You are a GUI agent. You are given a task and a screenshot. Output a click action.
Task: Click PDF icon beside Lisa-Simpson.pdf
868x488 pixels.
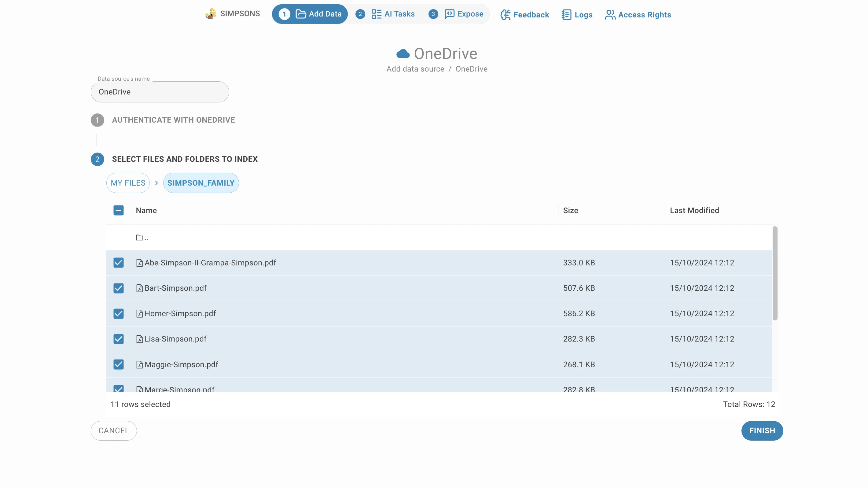pyautogui.click(x=139, y=339)
